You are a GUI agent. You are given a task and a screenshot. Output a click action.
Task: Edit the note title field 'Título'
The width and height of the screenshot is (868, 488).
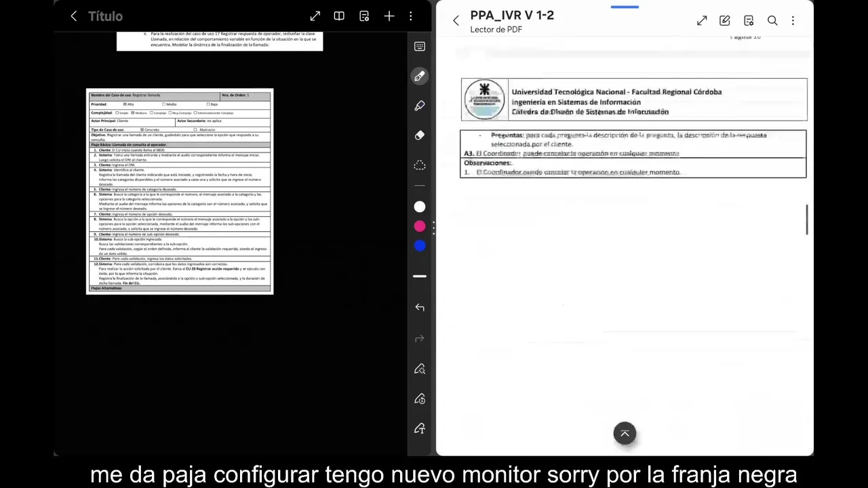tap(105, 16)
